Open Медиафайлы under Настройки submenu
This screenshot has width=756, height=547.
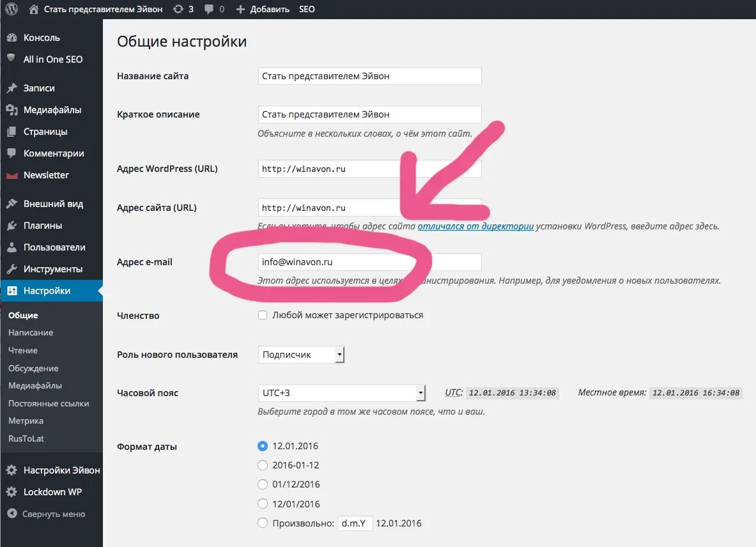(35, 385)
